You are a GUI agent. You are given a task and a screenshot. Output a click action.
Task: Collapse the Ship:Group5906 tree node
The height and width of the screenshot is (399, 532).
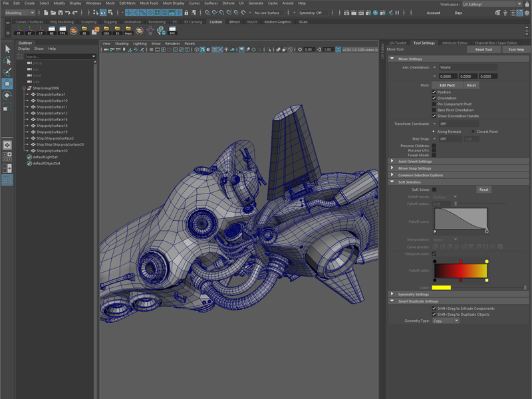pyautogui.click(x=24, y=88)
